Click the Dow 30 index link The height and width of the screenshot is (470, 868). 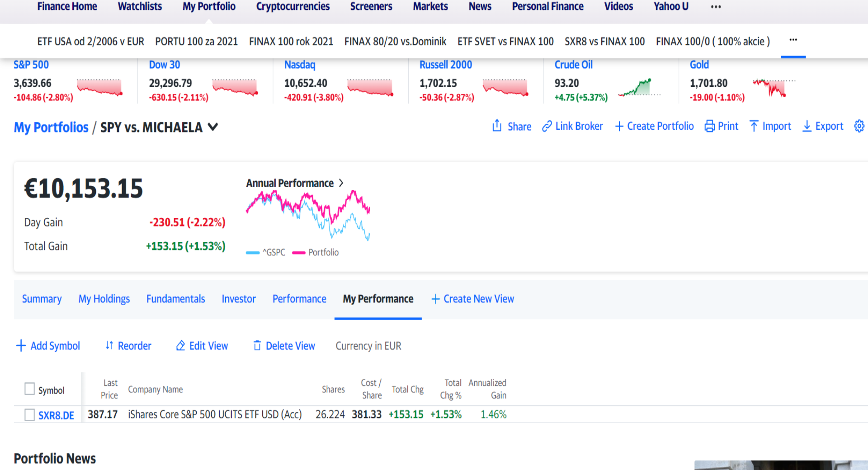pyautogui.click(x=165, y=65)
